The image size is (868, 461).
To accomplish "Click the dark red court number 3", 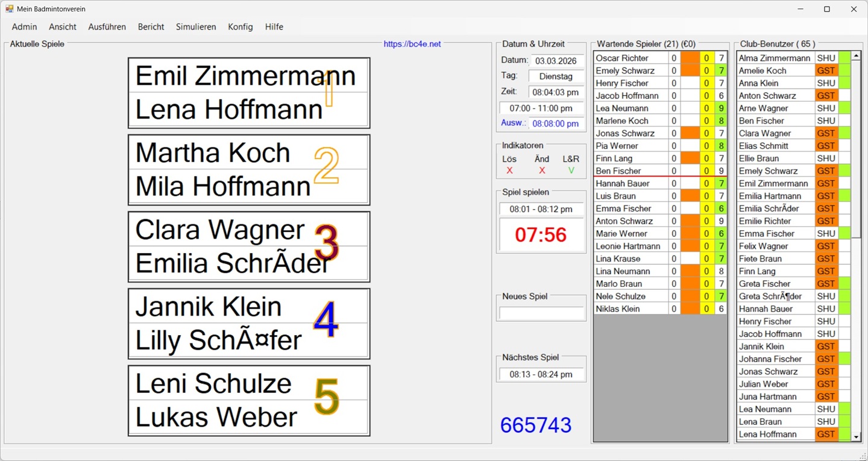I will [327, 243].
